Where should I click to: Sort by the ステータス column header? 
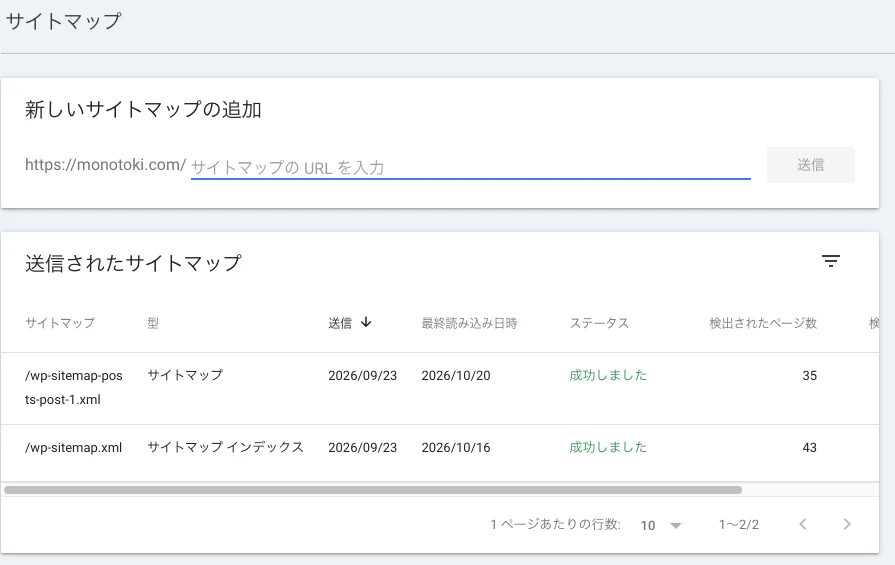pyautogui.click(x=599, y=323)
